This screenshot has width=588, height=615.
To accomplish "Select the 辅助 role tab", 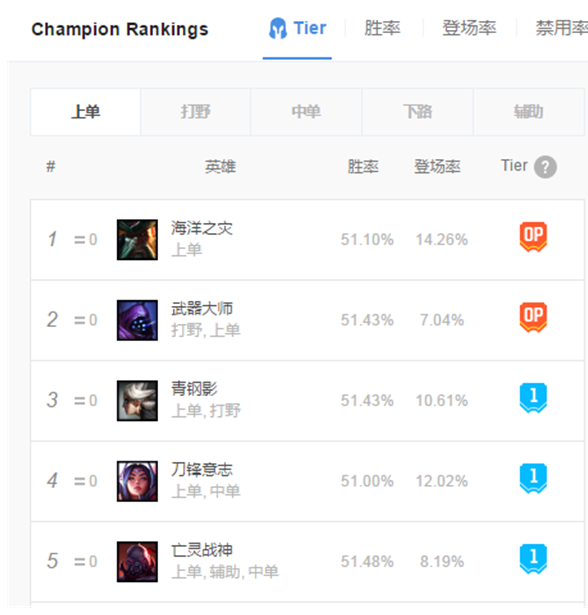I will coord(529,112).
